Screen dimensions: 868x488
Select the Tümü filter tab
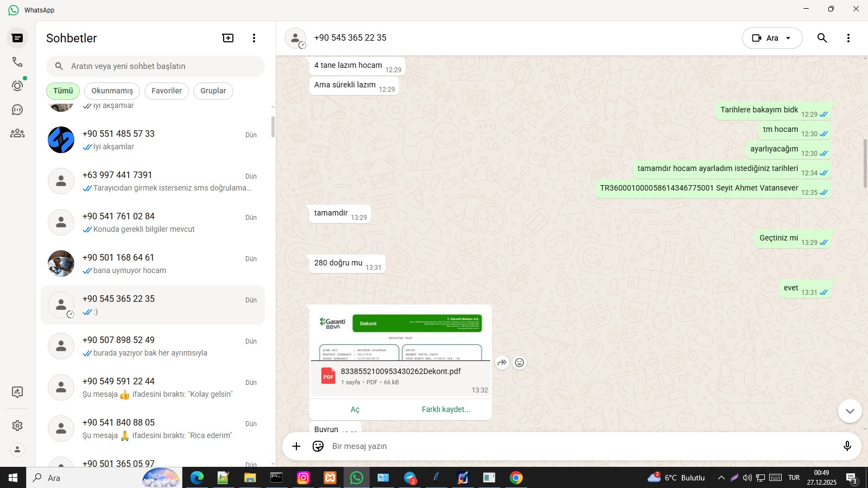63,91
